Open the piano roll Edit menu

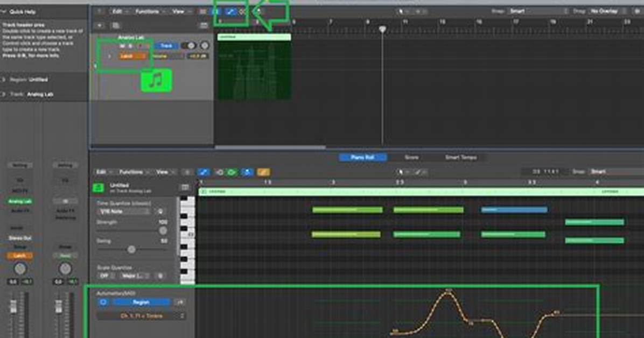(x=103, y=172)
